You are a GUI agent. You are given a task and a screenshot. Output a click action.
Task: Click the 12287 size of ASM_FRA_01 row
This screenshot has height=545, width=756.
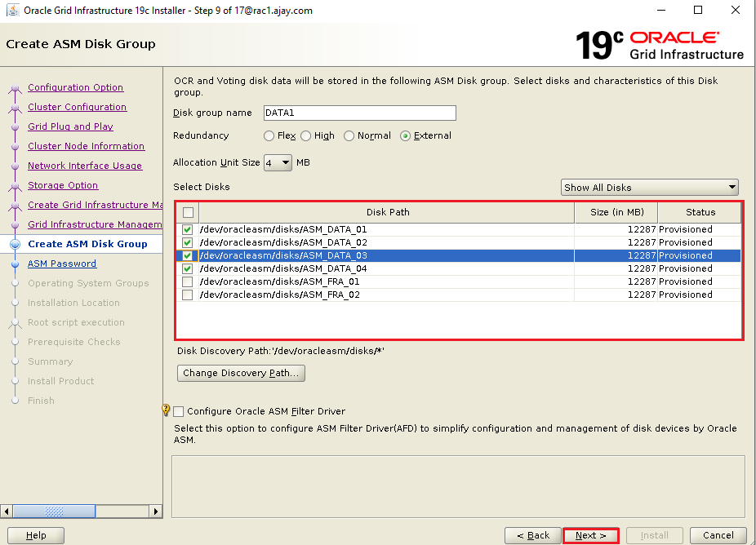point(642,281)
